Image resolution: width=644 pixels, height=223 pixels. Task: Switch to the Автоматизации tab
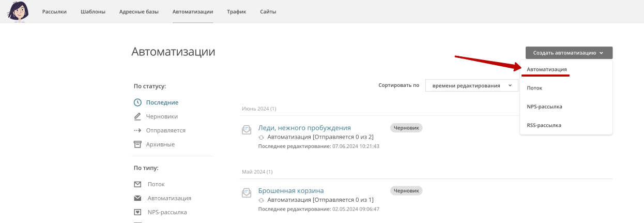193,12
